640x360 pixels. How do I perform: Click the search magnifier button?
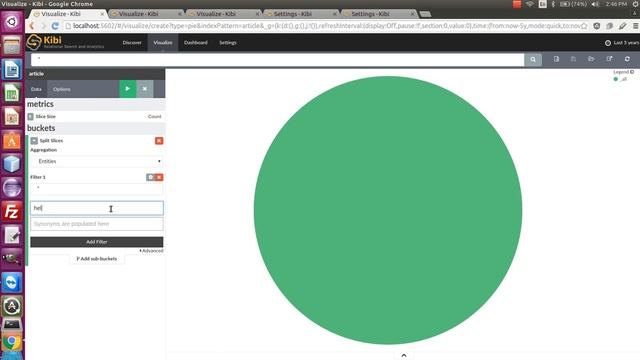(x=533, y=60)
